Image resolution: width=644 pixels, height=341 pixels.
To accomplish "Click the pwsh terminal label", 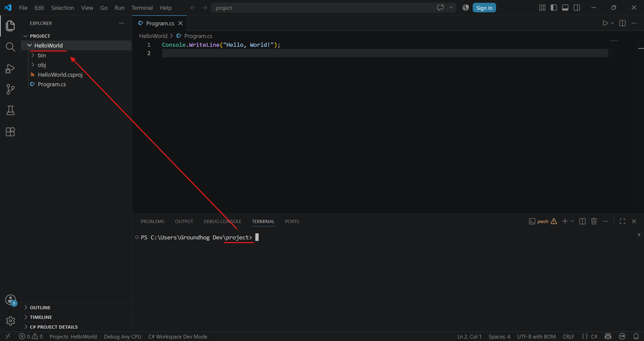I will (x=543, y=221).
